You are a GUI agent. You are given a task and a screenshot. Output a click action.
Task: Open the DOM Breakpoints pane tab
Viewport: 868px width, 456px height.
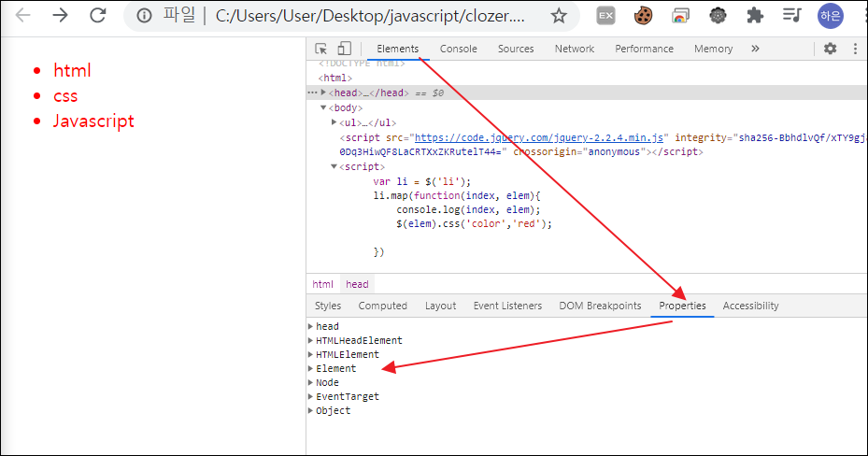pyautogui.click(x=600, y=306)
